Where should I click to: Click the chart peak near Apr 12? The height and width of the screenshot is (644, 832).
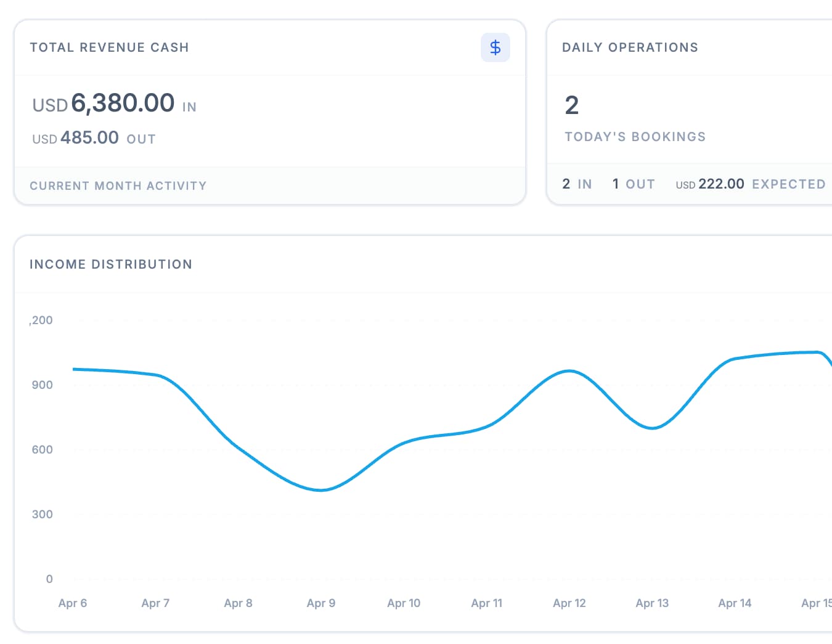click(569, 371)
